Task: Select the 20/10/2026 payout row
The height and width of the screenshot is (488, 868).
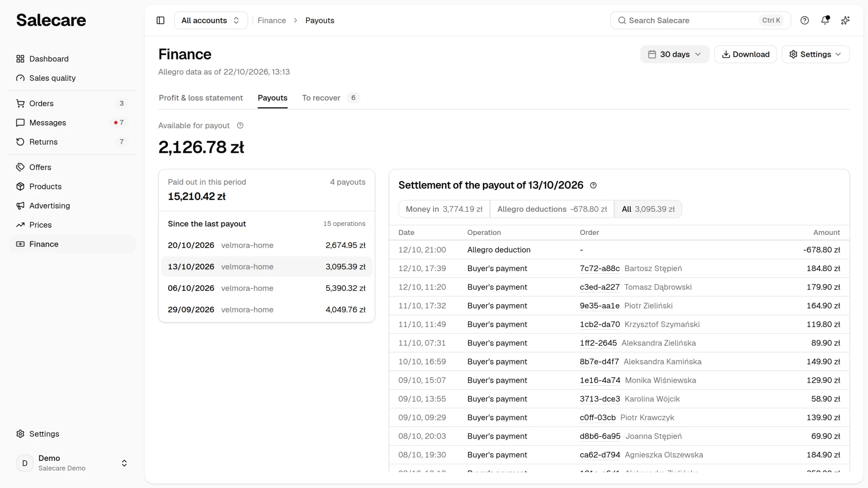Action: (267, 245)
